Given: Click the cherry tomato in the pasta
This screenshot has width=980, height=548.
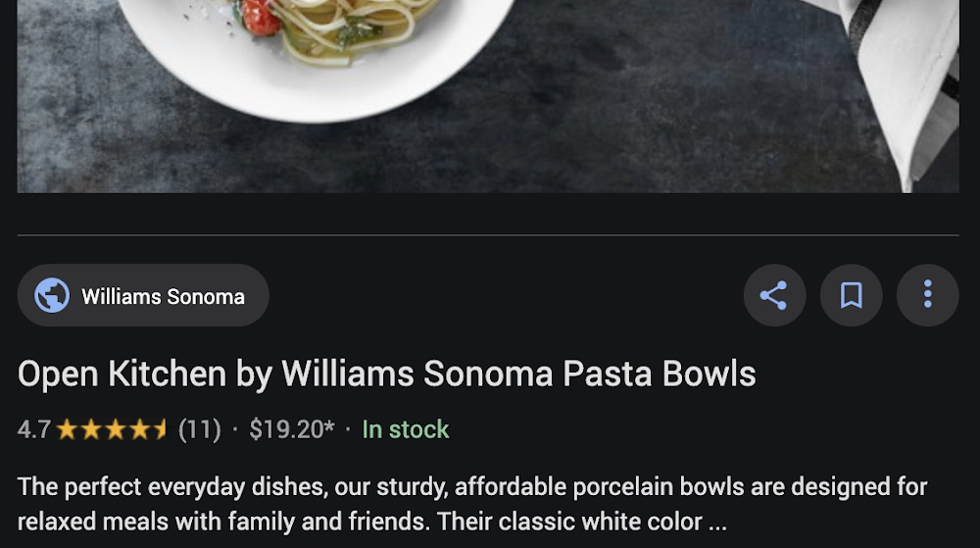Looking at the screenshot, I should [x=260, y=16].
